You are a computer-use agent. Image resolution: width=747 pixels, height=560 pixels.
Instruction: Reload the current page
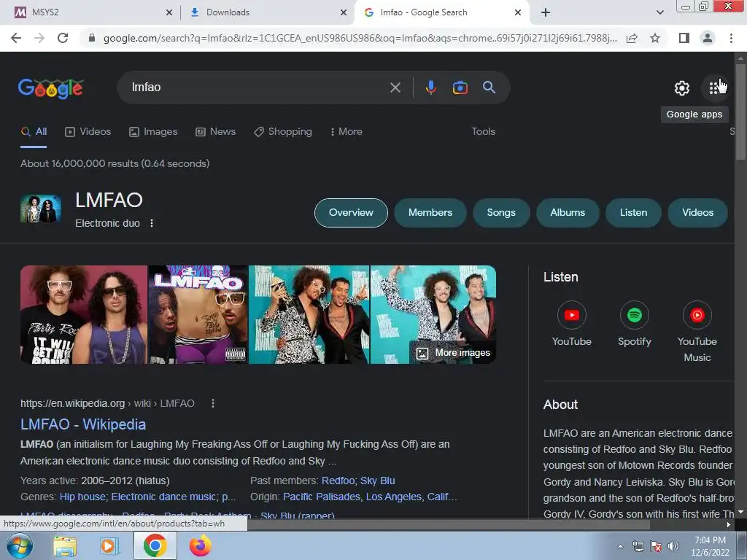pyautogui.click(x=63, y=38)
